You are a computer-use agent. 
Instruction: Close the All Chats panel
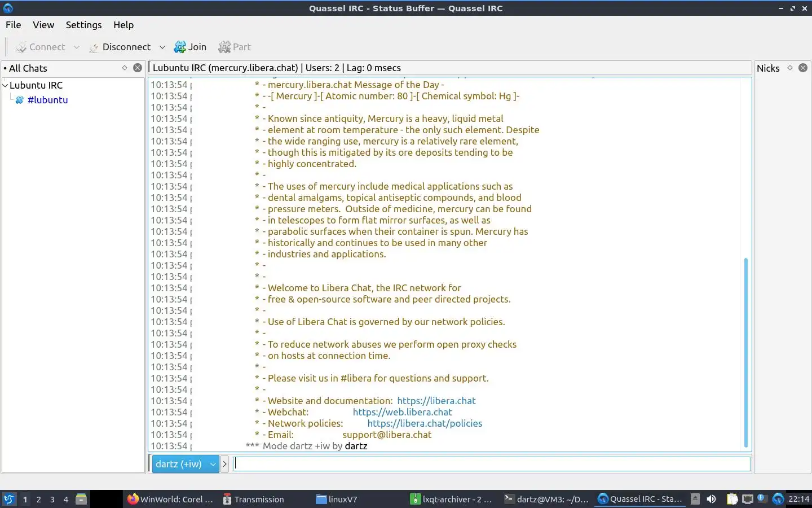[138, 68]
